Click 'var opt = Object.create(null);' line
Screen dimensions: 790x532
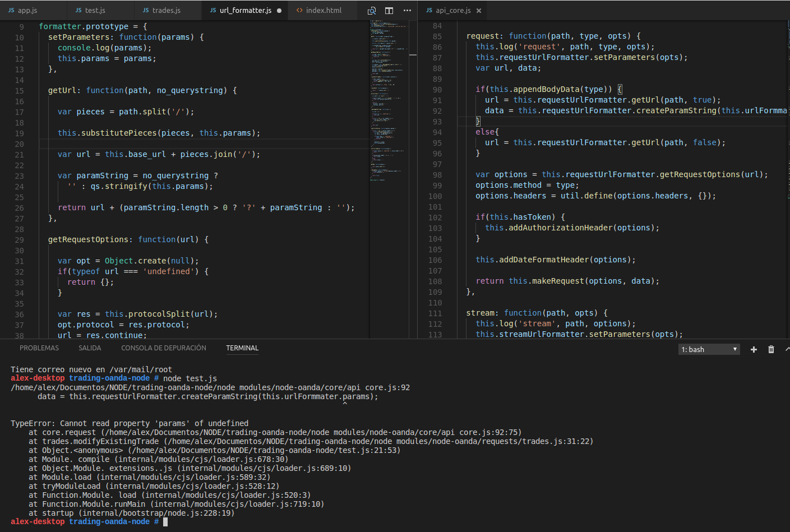128,261
